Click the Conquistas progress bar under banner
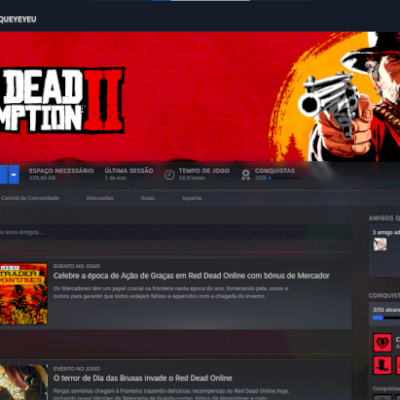 (285, 178)
